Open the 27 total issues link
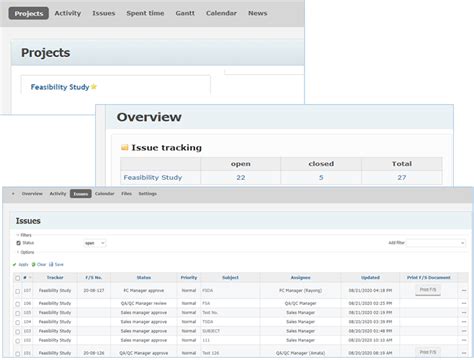Screen dimensions: 474x360 tap(402, 177)
